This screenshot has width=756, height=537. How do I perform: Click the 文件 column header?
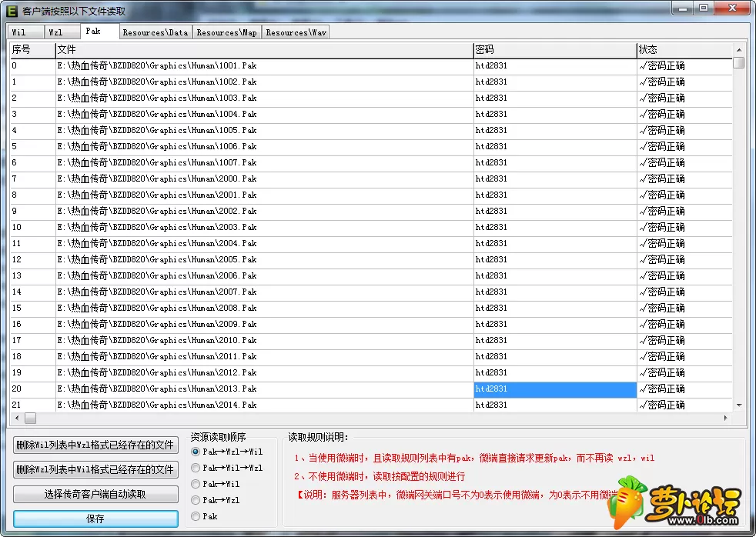coord(264,49)
